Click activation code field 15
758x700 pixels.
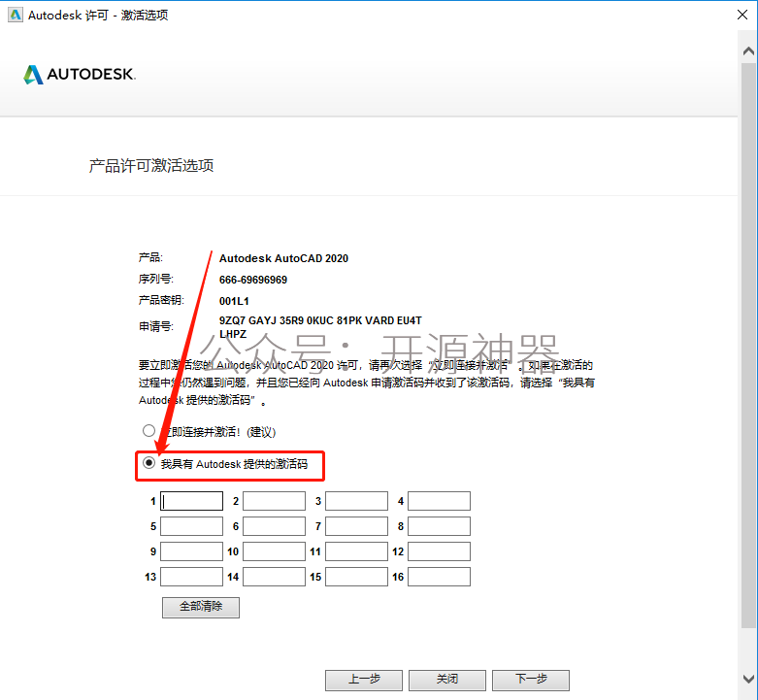pos(357,577)
